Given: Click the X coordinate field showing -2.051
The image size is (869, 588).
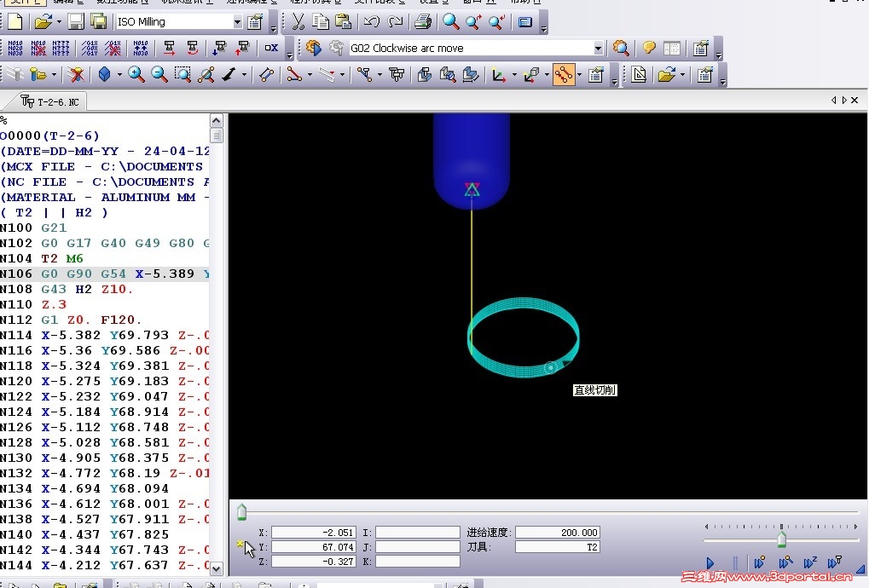Looking at the screenshot, I should click(313, 533).
